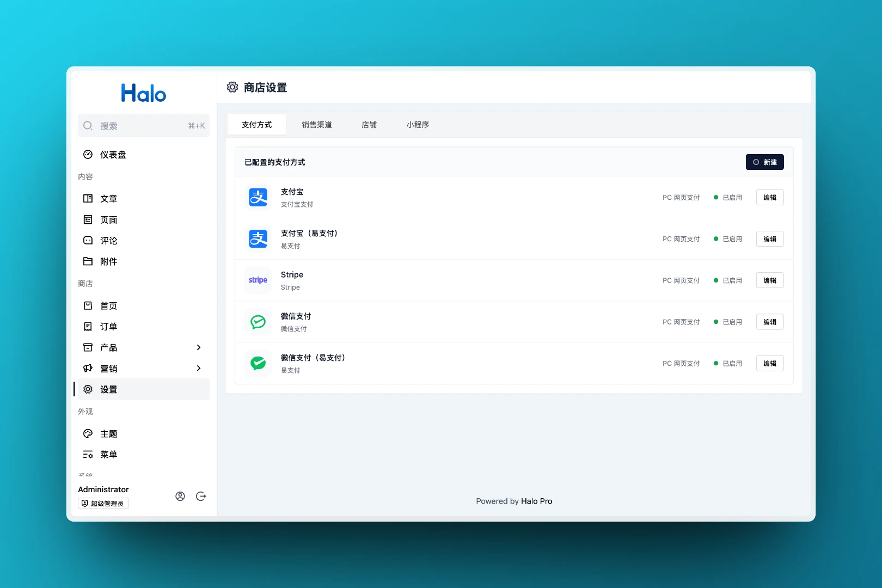Click the 设置 gear icon in sidebar
This screenshot has height=588, width=882.
88,389
